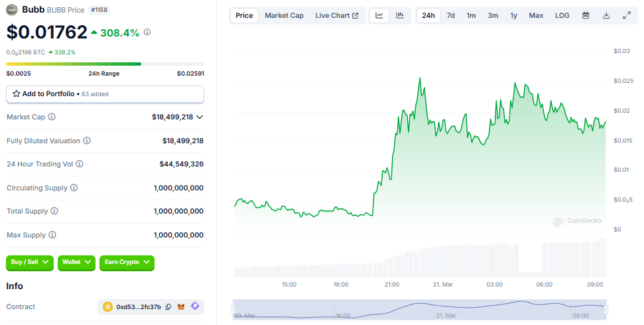Click the 0.0₆2198 BTC price text
The width and height of the screenshot is (644, 325).
pyautogui.click(x=25, y=52)
